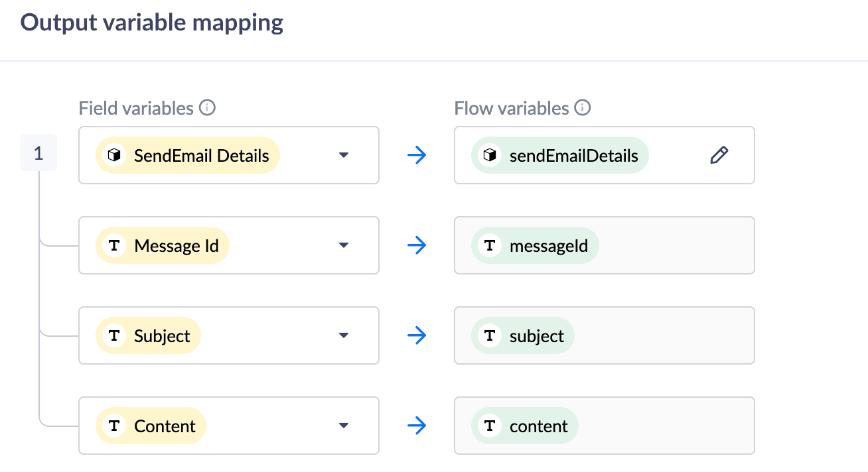The height and width of the screenshot is (472, 868).
Task: Click the mapping arrow on the SendEmail row
Action: pos(416,155)
